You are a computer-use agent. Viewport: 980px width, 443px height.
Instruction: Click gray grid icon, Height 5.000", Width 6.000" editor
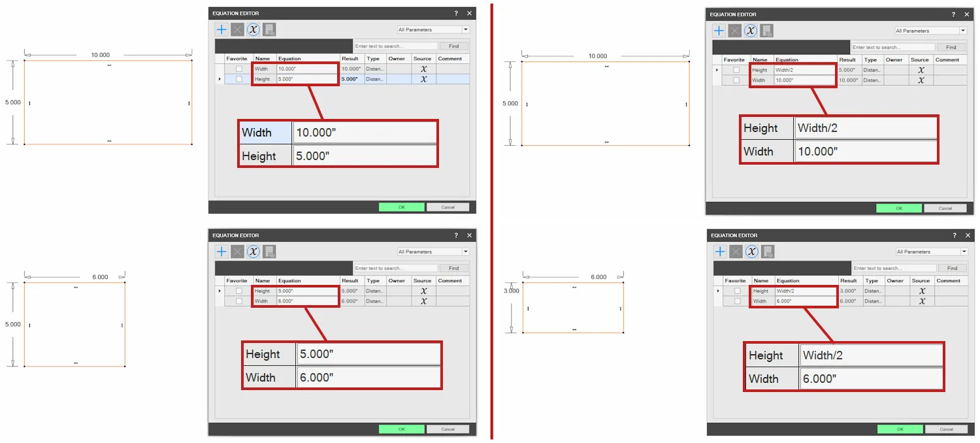269,252
